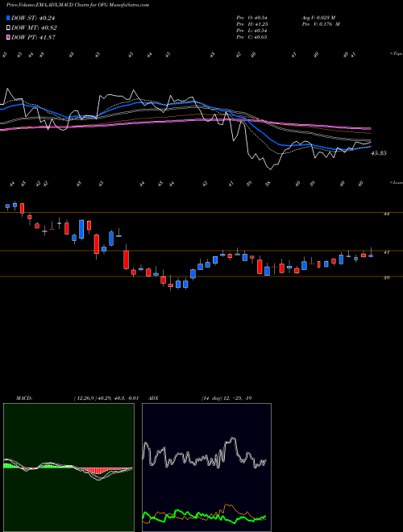Click the ADX (14 day) parameter values

click(x=226, y=398)
